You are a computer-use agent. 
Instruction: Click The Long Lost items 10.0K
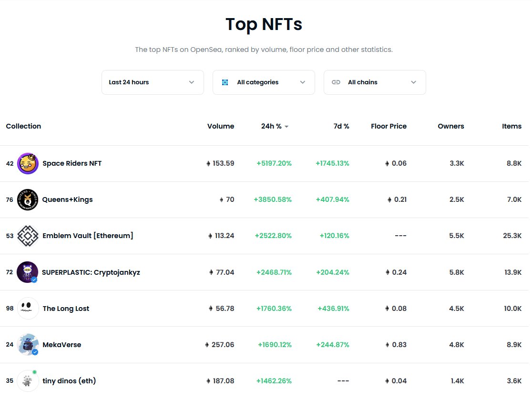pos(512,309)
